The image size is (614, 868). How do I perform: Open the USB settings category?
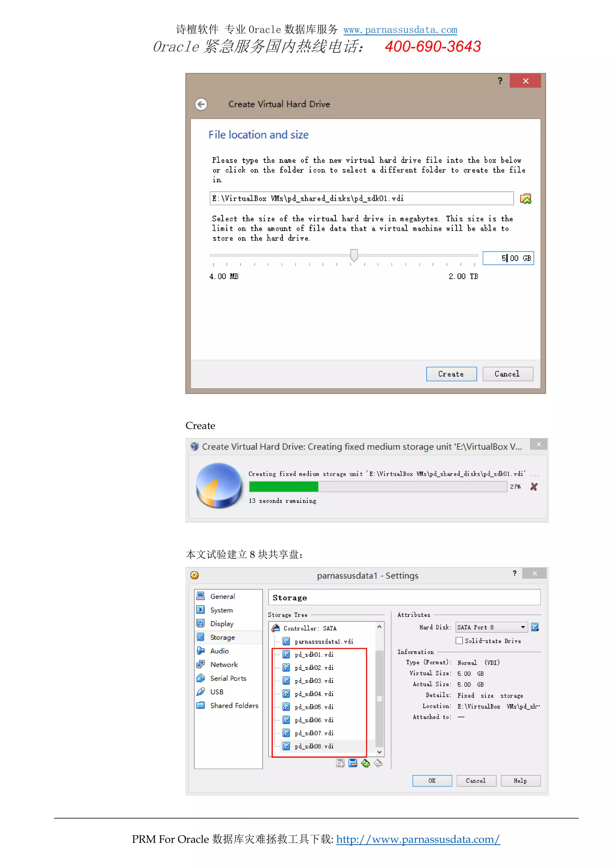tap(228, 692)
